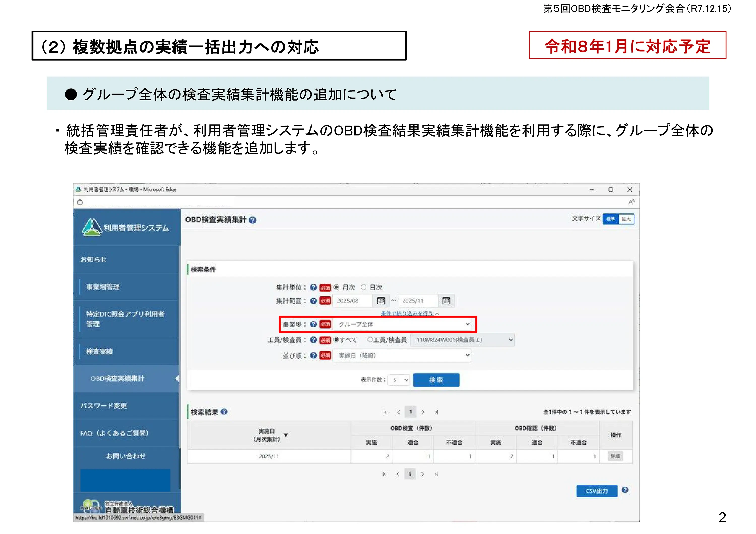Screen dimensions: 756x534
Task: Select 工員/検査員 radio option
Action: pos(370,340)
